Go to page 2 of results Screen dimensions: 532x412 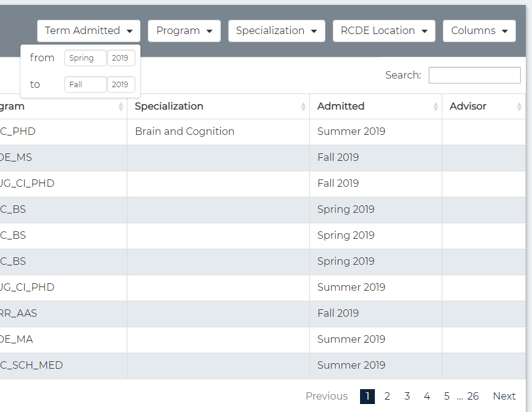387,397
